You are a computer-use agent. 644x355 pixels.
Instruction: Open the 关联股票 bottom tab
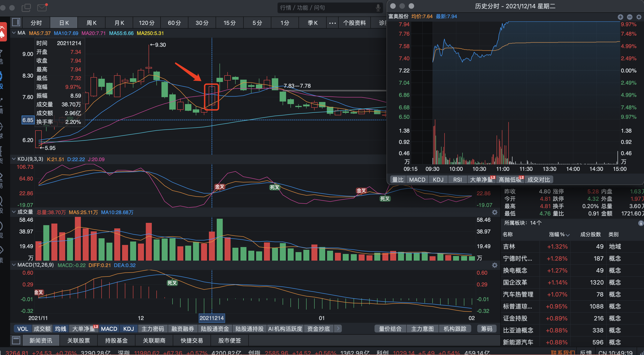[79, 340]
